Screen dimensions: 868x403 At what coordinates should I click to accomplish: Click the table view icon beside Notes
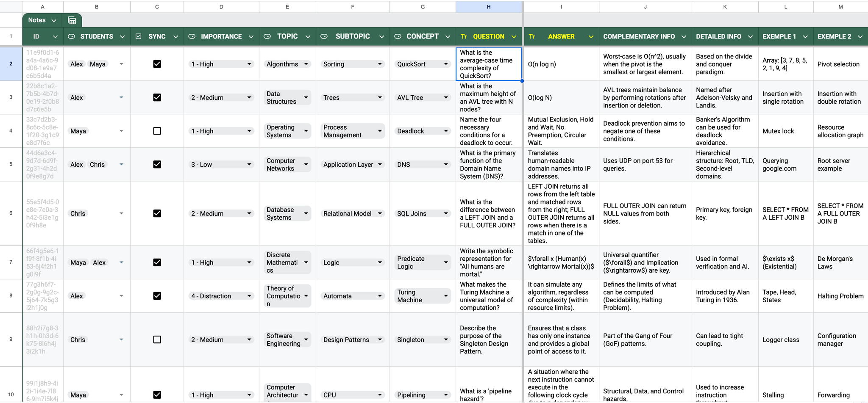(72, 20)
